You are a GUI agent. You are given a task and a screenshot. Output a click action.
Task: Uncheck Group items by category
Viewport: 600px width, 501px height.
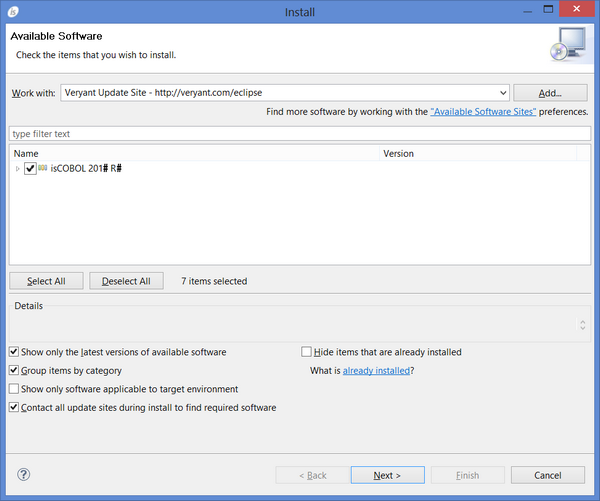click(x=14, y=370)
